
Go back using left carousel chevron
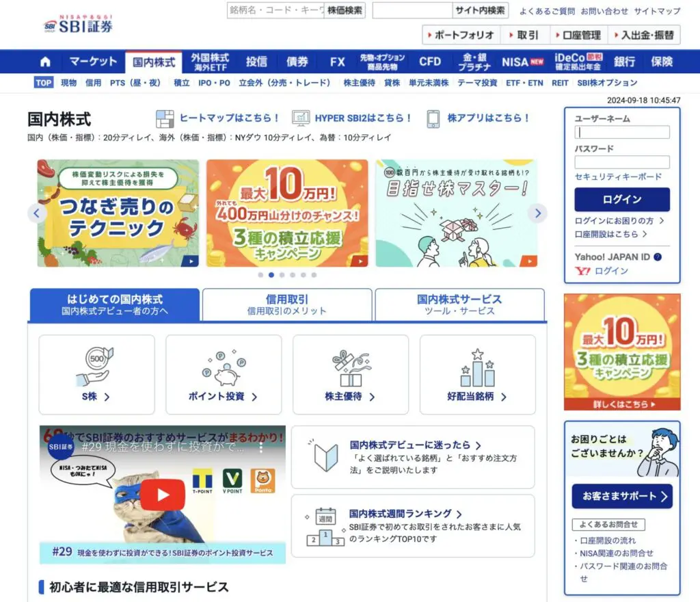[x=37, y=213]
